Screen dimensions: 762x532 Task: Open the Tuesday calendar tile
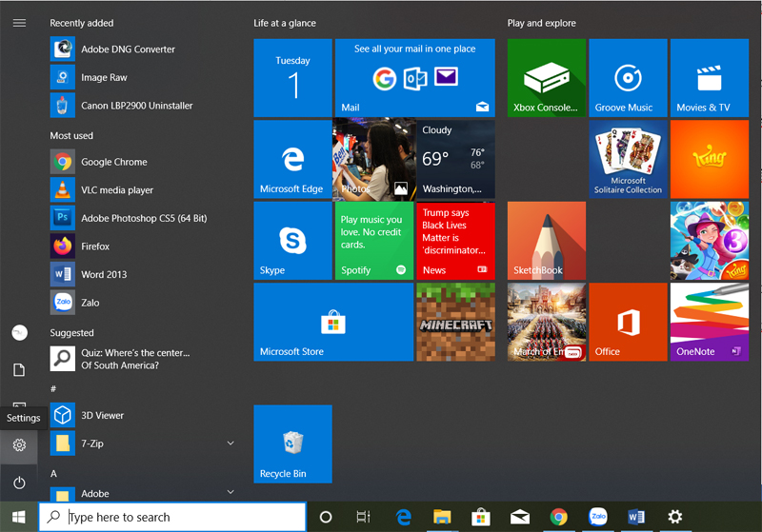(292, 78)
